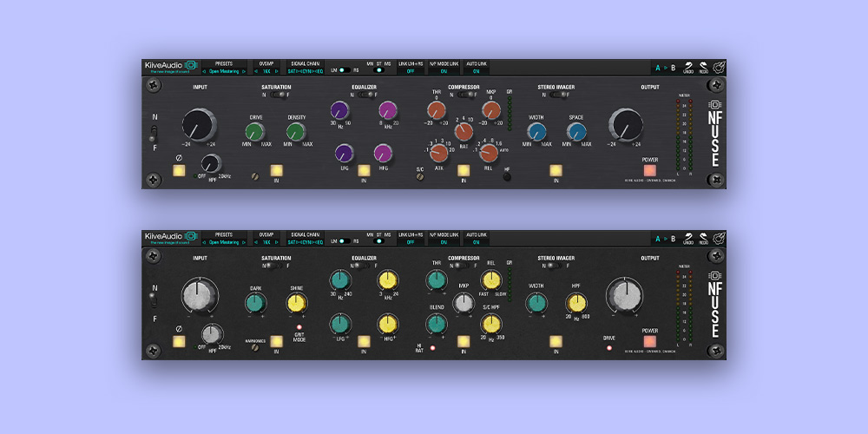Toggle LM/RS switch in upper unit header
Screen dimensions: 868x434
click(345, 70)
